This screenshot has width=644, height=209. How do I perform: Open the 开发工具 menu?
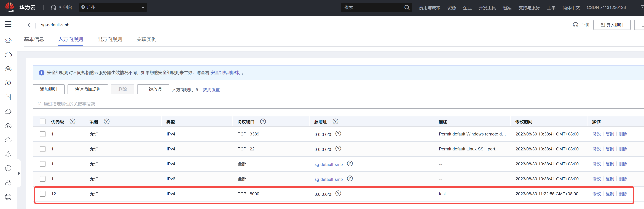(x=487, y=8)
